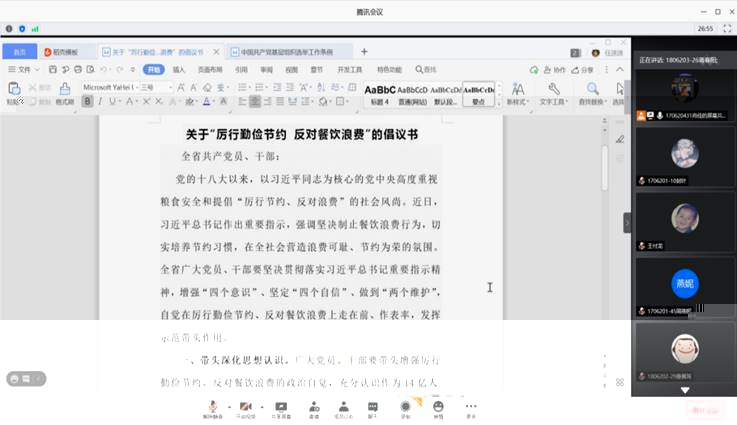The width and height of the screenshot is (737, 425).
Task: Toggle bold formatting in WPS ribbon
Action: click(x=86, y=101)
